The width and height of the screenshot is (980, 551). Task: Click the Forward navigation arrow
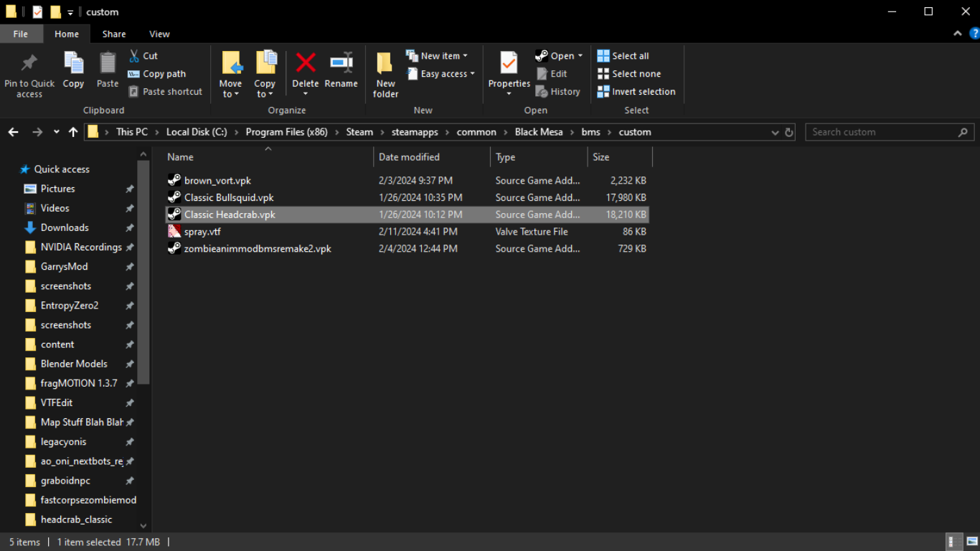click(37, 132)
